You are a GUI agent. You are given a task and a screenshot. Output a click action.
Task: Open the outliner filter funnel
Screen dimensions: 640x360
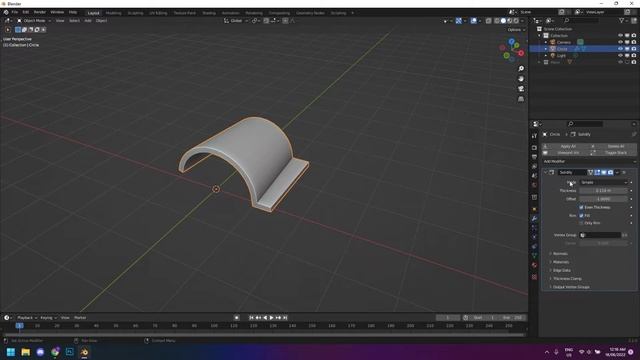coord(621,20)
